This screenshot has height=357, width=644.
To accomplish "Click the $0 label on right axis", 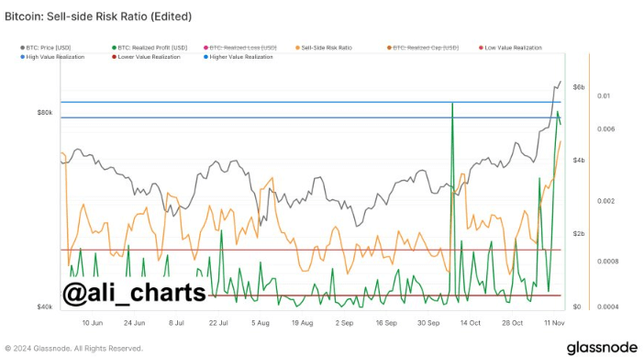I will 577,307.
